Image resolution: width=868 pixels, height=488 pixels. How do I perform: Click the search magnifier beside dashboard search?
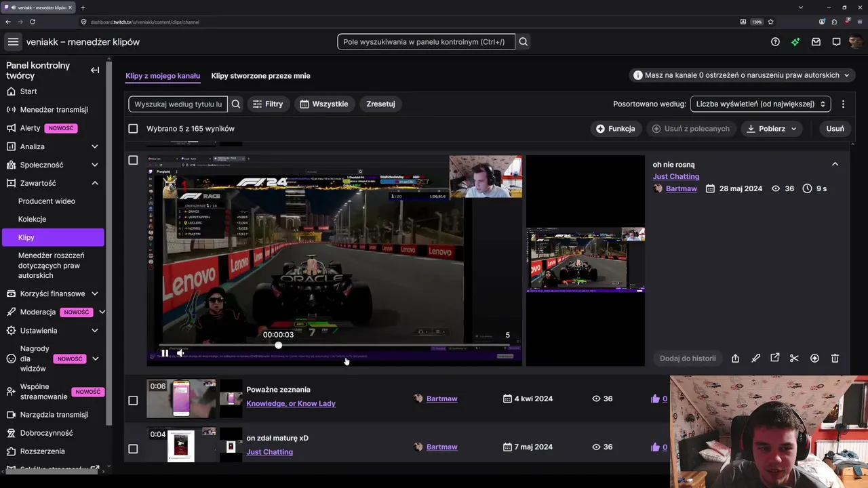[524, 42]
